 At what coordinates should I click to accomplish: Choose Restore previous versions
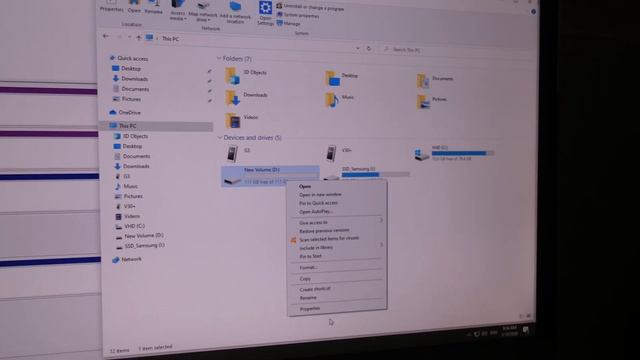click(x=324, y=231)
